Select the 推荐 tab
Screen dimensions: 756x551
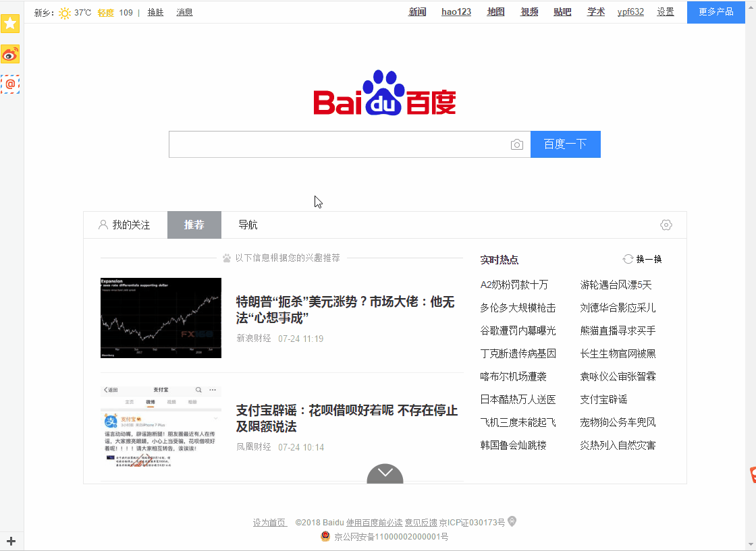click(194, 225)
